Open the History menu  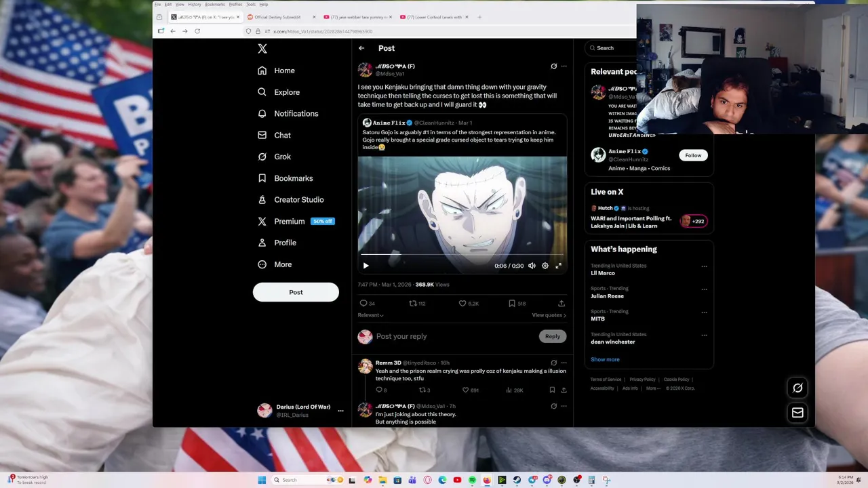(195, 4)
